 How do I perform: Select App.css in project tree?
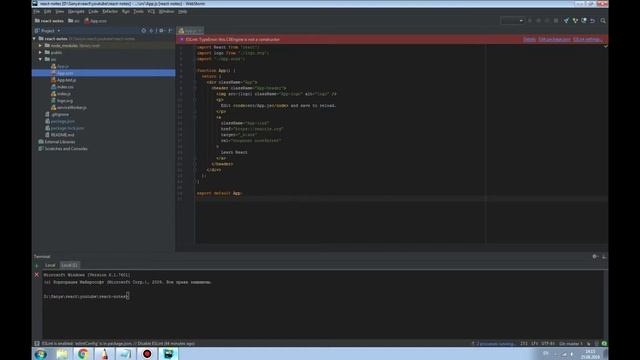(x=104, y=73)
